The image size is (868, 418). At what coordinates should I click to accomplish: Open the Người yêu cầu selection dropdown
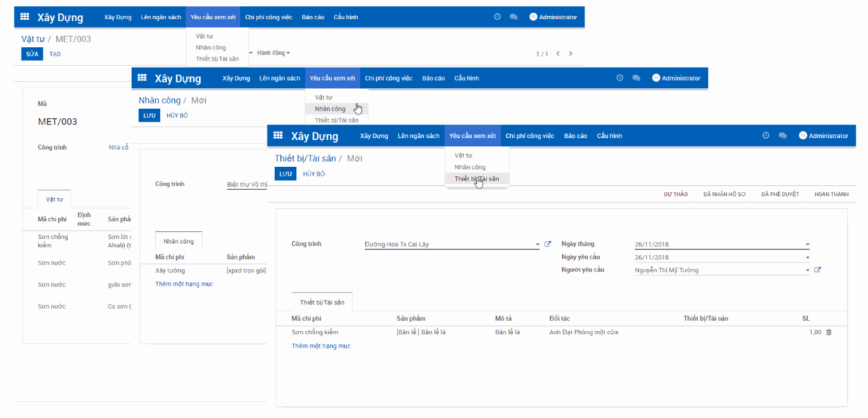[807, 269]
